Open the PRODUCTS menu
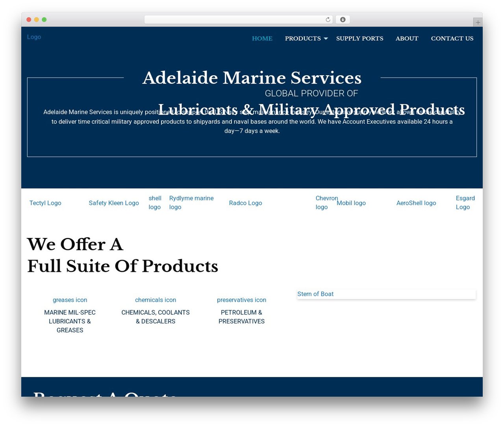 303,39
